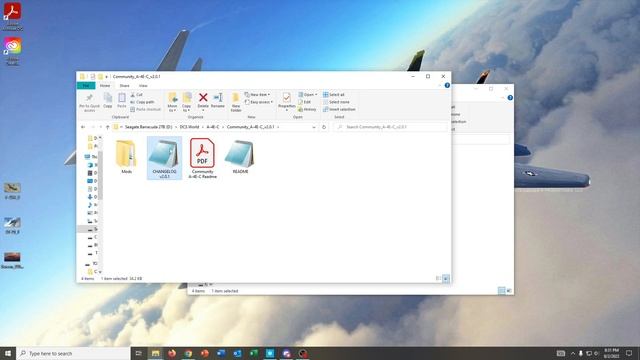Open the notification center icon

tap(629, 353)
